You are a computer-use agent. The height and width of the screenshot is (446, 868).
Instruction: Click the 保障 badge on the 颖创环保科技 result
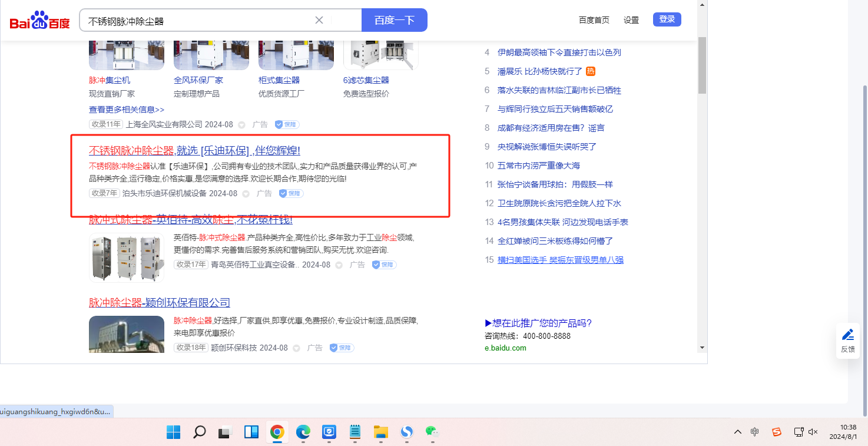[342, 348]
